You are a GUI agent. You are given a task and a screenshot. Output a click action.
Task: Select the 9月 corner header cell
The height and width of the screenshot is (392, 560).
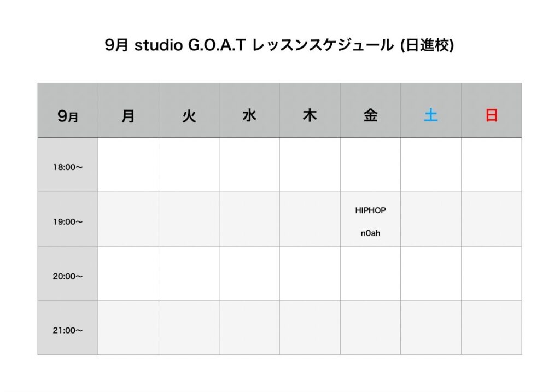click(x=68, y=116)
